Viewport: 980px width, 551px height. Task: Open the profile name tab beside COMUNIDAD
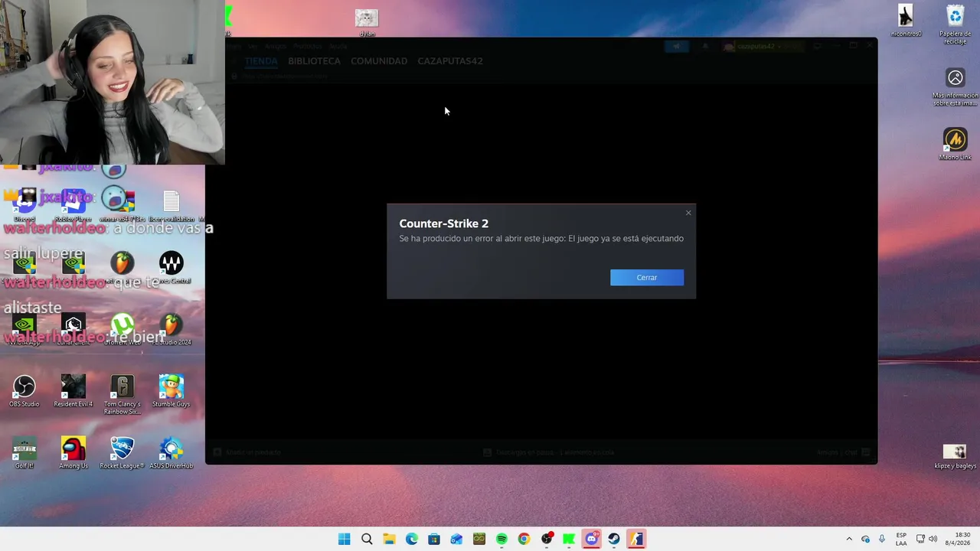pos(450,60)
